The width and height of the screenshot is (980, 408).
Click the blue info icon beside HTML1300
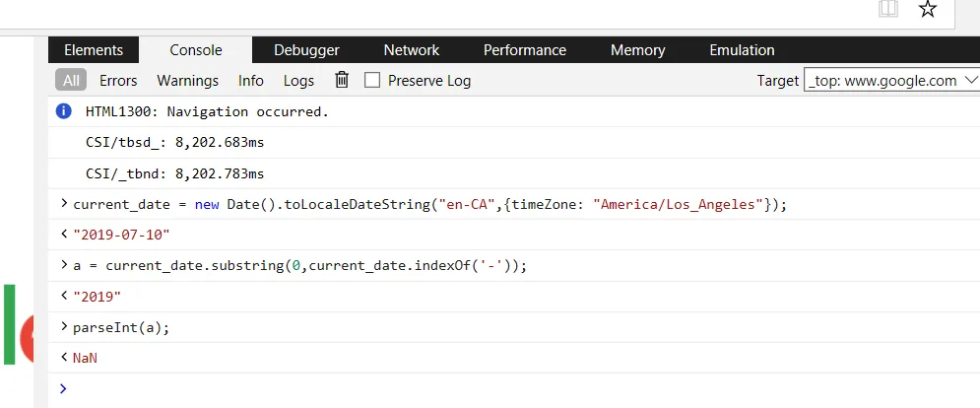(x=65, y=111)
